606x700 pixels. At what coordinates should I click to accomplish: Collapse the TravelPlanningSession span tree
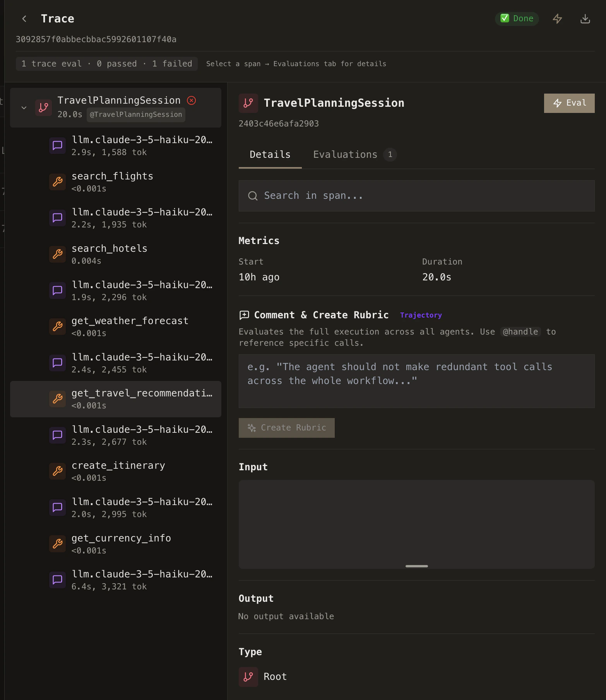point(24,108)
